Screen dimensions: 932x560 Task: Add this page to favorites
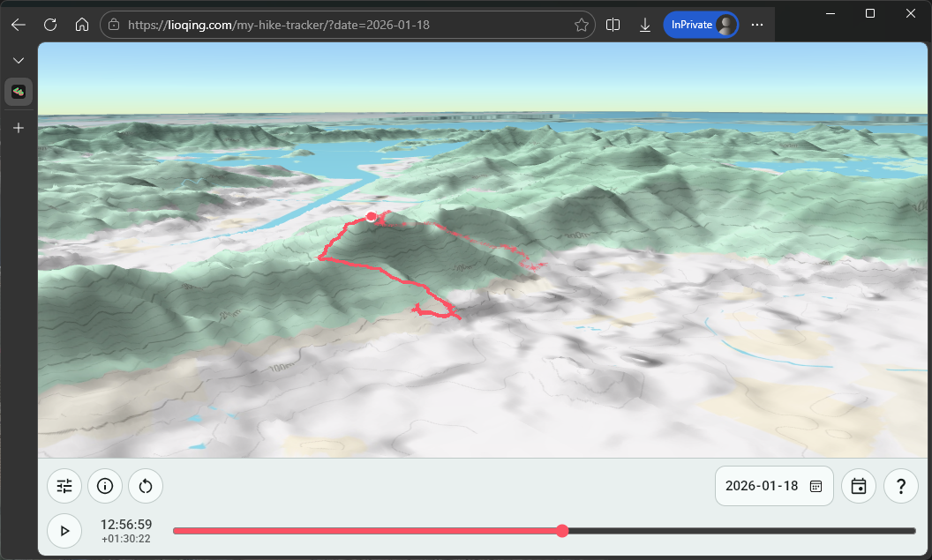(x=582, y=25)
